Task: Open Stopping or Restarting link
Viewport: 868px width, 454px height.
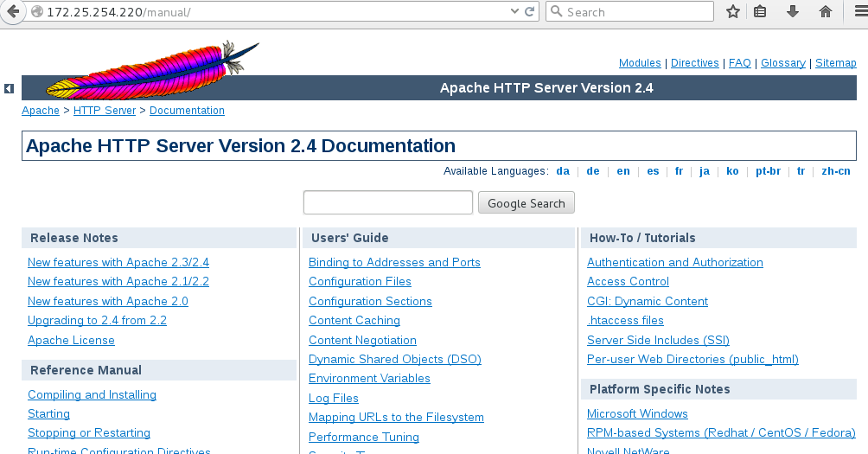Action: pyautogui.click(x=89, y=433)
